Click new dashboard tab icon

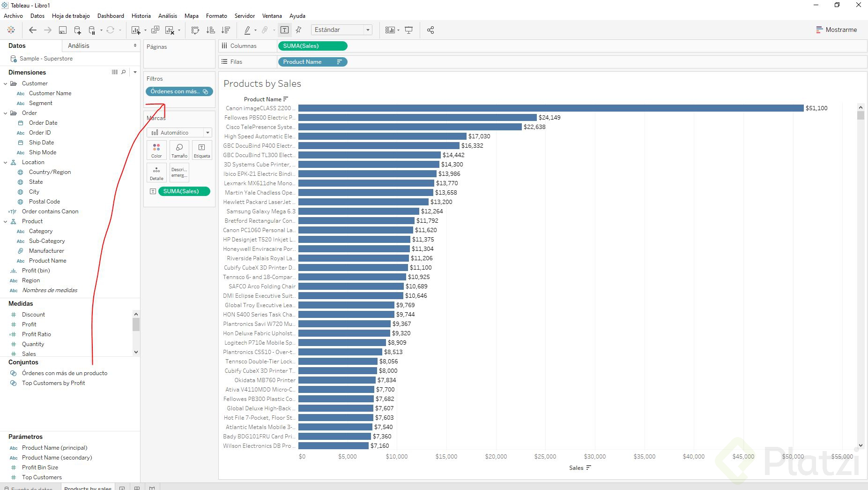[137, 488]
